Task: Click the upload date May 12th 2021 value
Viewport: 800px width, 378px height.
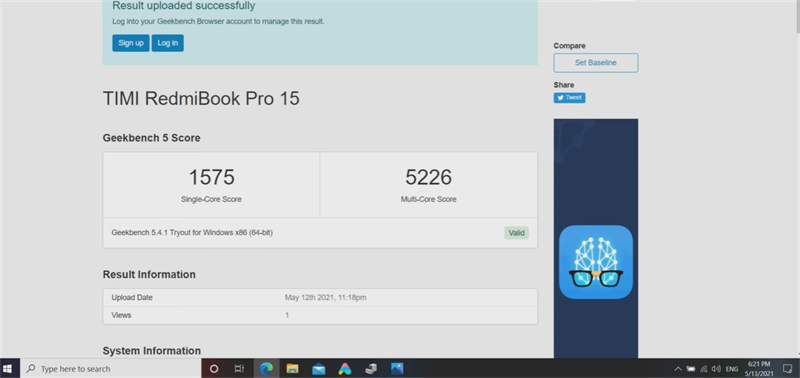Action: (x=325, y=297)
